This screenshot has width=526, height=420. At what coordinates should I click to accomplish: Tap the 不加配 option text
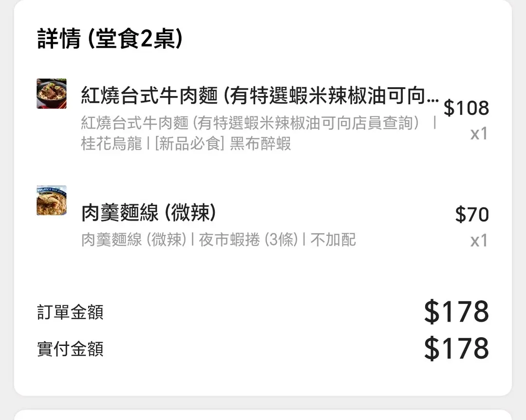(x=333, y=240)
